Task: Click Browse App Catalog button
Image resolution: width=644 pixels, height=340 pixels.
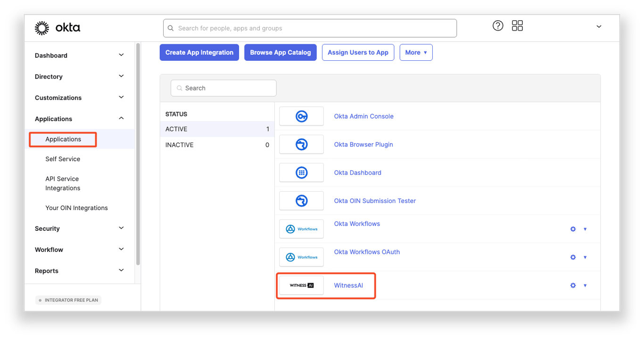Action: click(x=281, y=52)
